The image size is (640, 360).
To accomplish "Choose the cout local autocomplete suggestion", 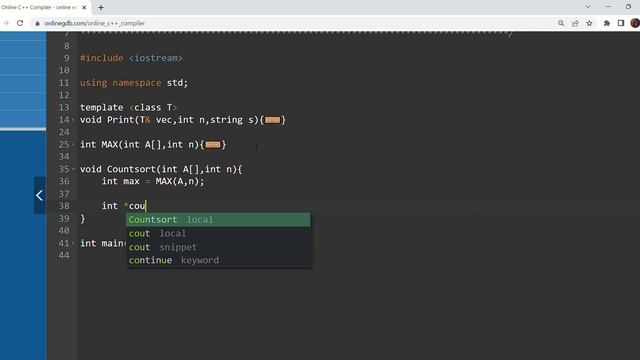I will click(x=218, y=233).
